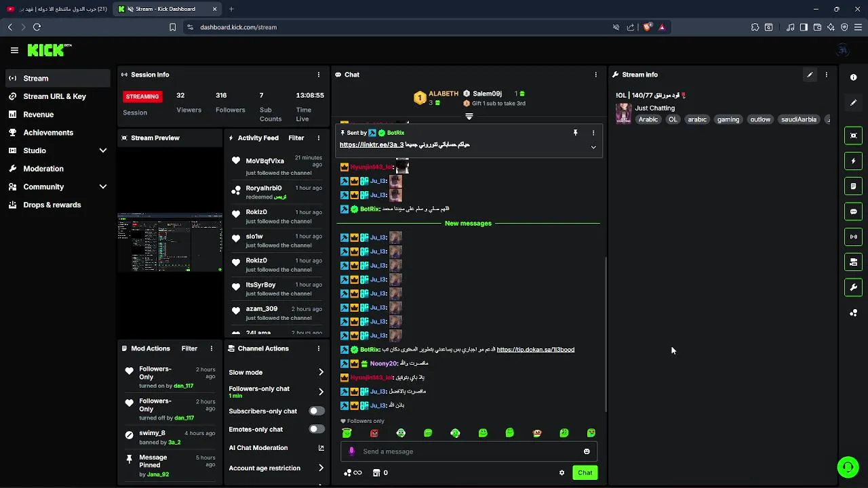Image resolution: width=868 pixels, height=488 pixels.
Task: Open the linktr.ee link in pinned message
Action: tap(372, 145)
